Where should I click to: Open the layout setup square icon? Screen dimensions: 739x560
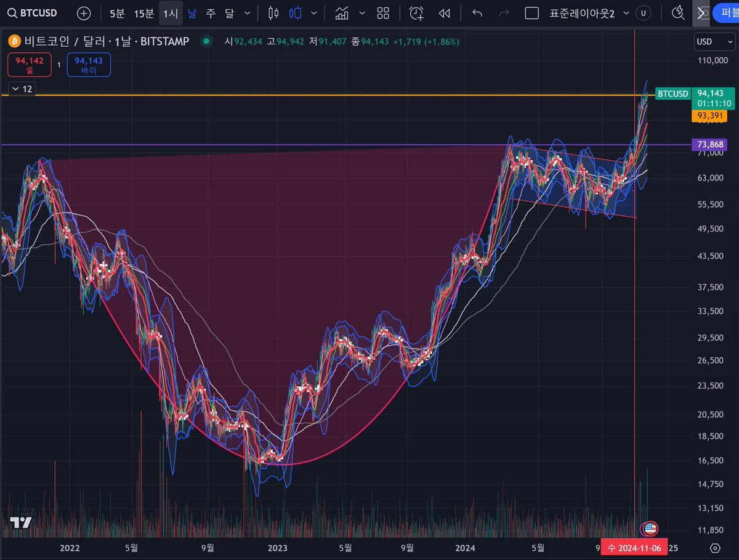(x=533, y=13)
